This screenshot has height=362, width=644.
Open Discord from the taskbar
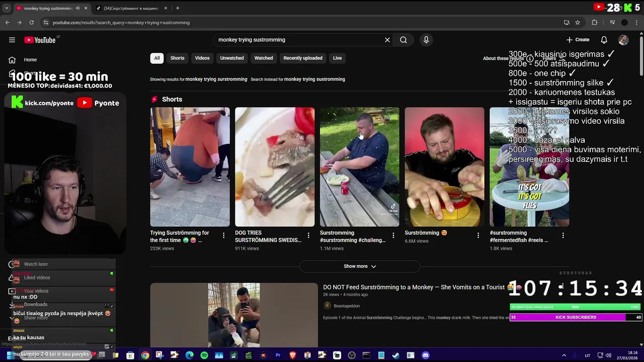tap(426, 355)
